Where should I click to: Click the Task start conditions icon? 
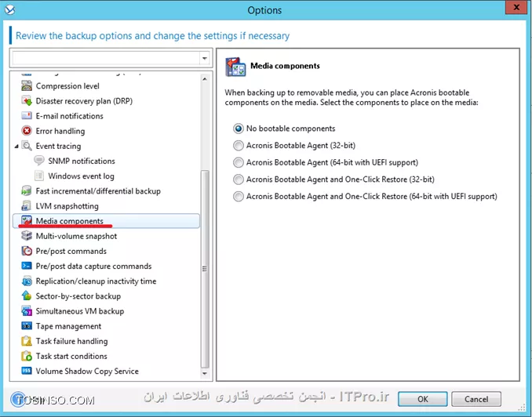click(27, 356)
